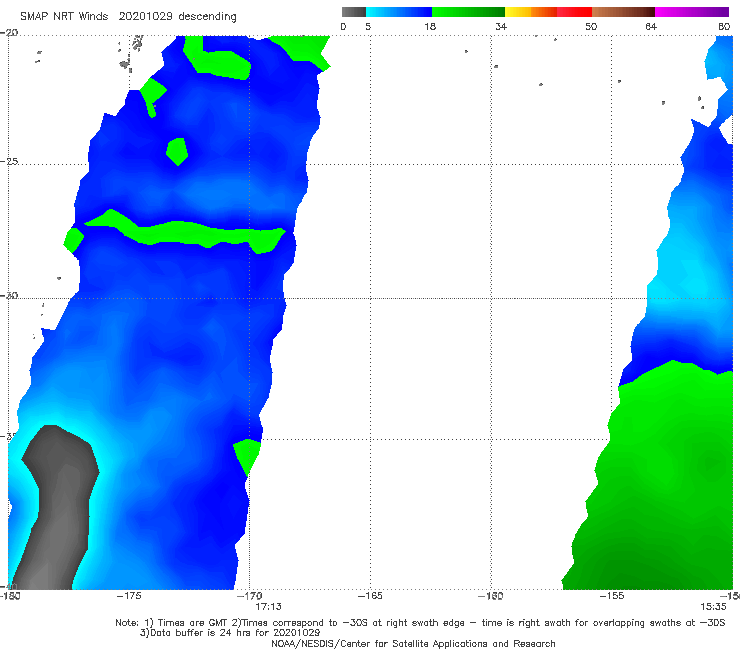Click the longitude label '-170'
The height and width of the screenshot is (650, 740).
pyautogui.click(x=250, y=596)
